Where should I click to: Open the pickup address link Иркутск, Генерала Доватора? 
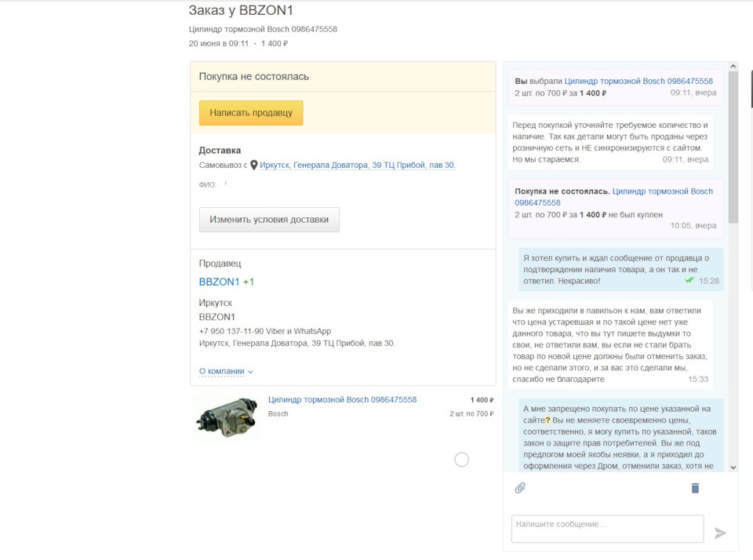pyautogui.click(x=358, y=165)
